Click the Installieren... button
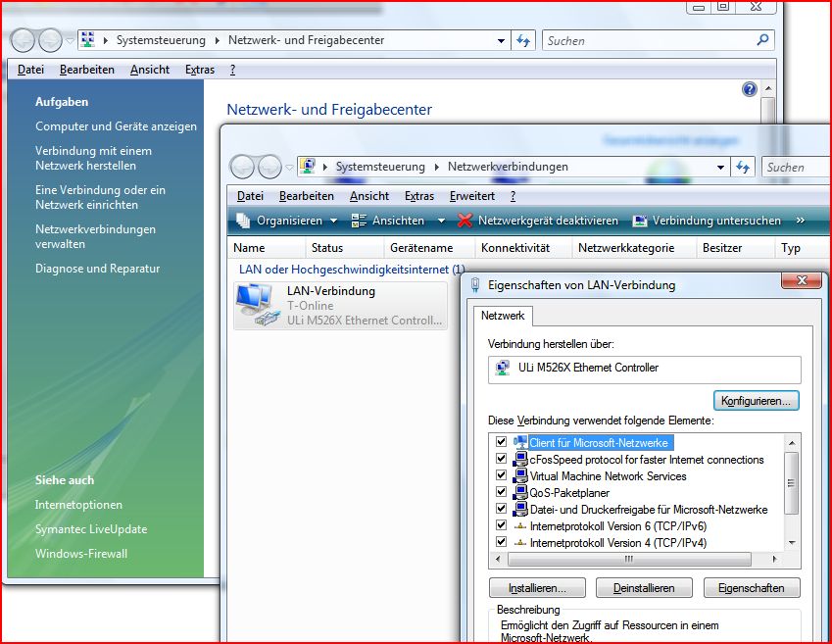This screenshot has width=832, height=644. [x=537, y=588]
